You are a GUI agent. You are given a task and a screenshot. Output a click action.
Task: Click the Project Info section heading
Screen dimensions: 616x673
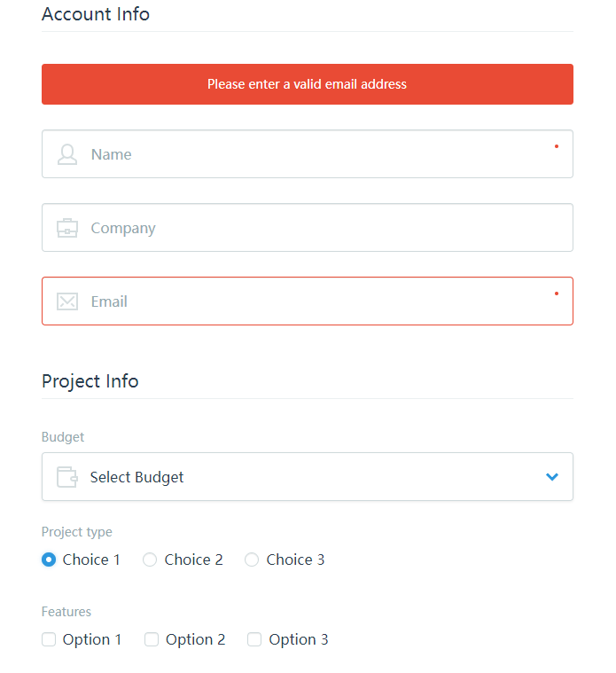[x=90, y=381]
